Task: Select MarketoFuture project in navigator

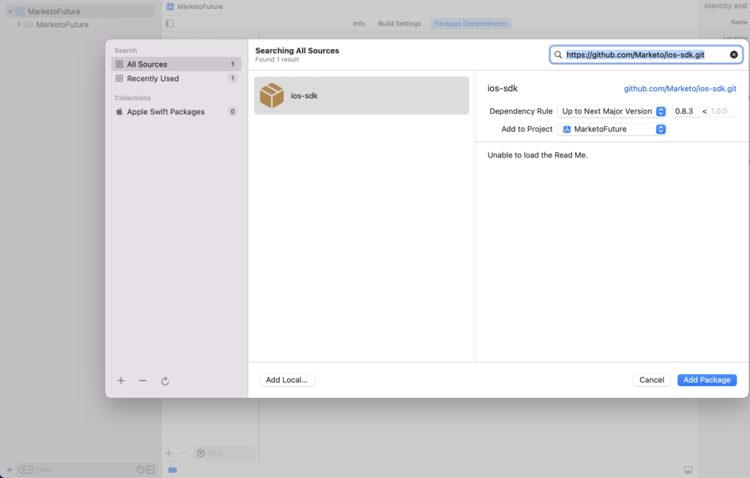Action: (x=80, y=11)
